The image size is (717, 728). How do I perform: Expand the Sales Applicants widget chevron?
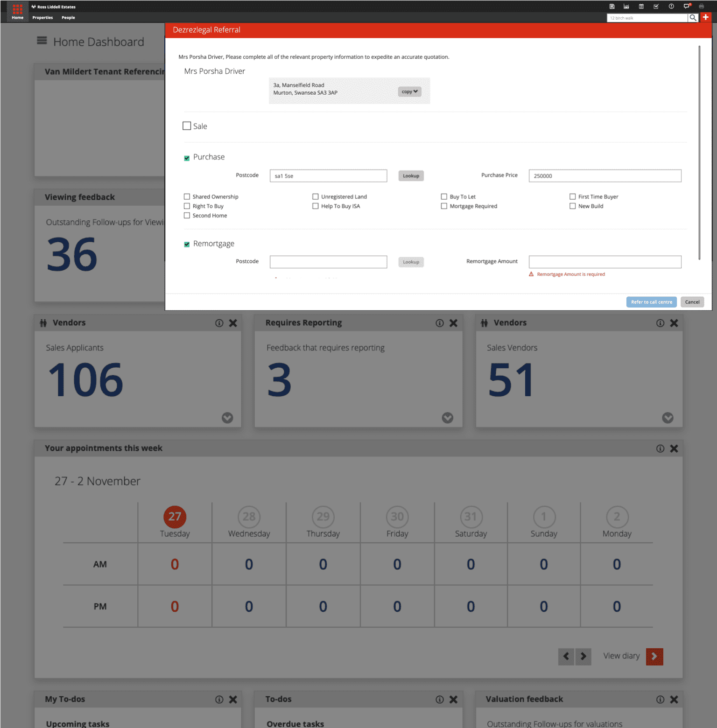[227, 418]
